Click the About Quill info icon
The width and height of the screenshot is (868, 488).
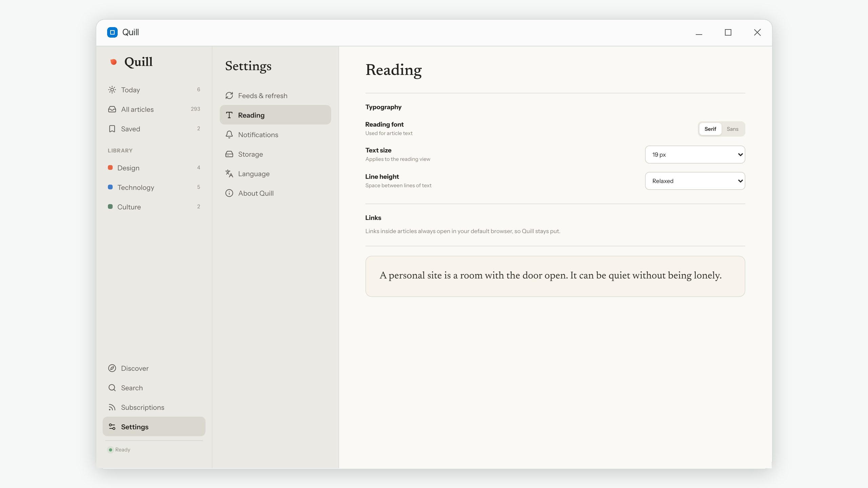point(229,193)
